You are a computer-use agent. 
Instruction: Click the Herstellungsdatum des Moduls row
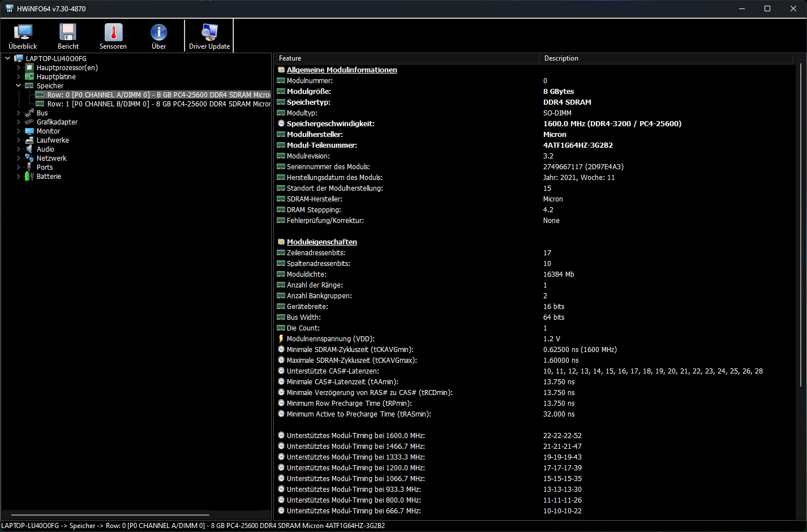pyautogui.click(x=535, y=177)
